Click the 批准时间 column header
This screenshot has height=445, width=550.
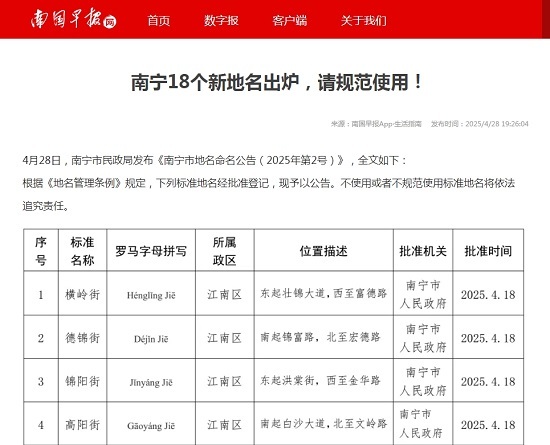pos(488,251)
